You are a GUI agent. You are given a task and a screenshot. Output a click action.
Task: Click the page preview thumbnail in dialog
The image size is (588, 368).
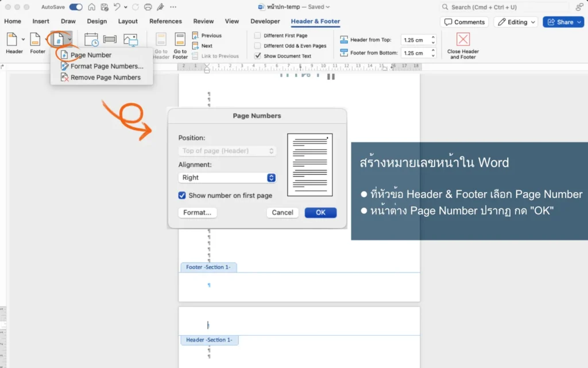tap(310, 165)
